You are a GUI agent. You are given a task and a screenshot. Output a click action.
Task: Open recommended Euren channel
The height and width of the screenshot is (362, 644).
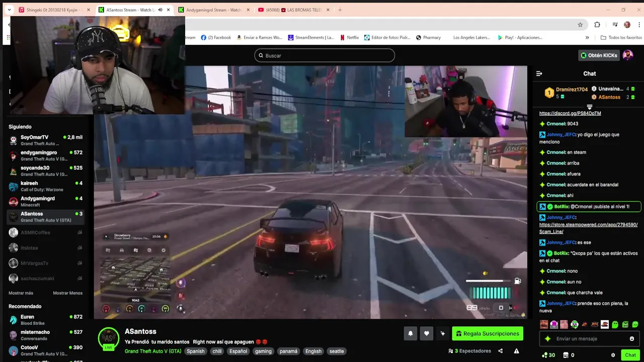(45, 320)
